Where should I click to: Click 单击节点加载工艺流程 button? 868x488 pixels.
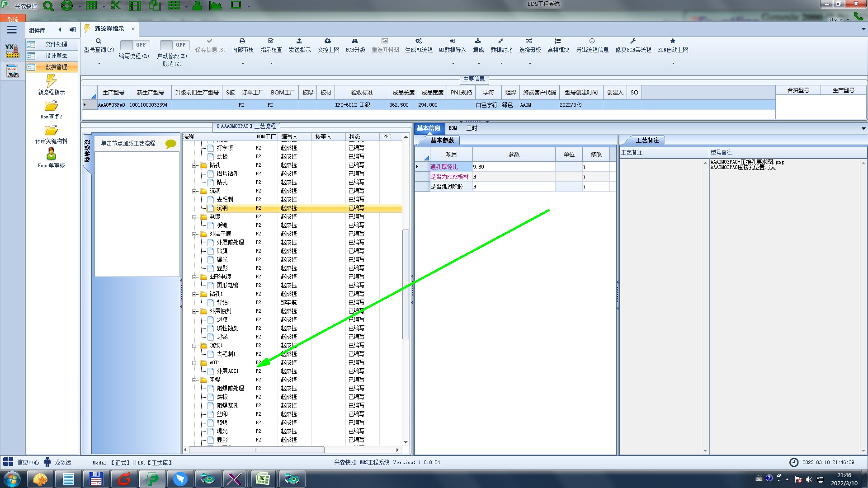click(x=128, y=143)
